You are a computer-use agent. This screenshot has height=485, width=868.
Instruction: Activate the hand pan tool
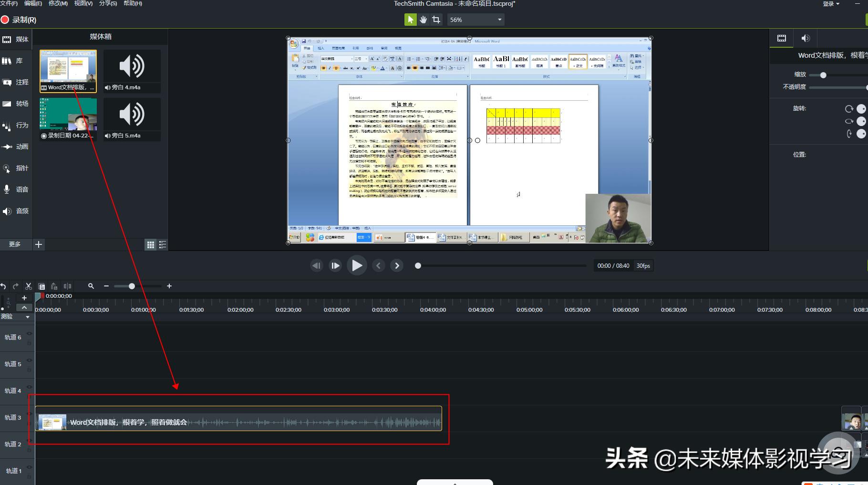[423, 20]
